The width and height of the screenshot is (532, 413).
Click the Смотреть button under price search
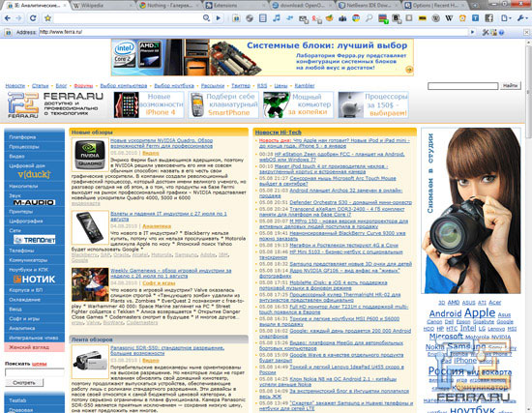pyautogui.click(x=24, y=382)
